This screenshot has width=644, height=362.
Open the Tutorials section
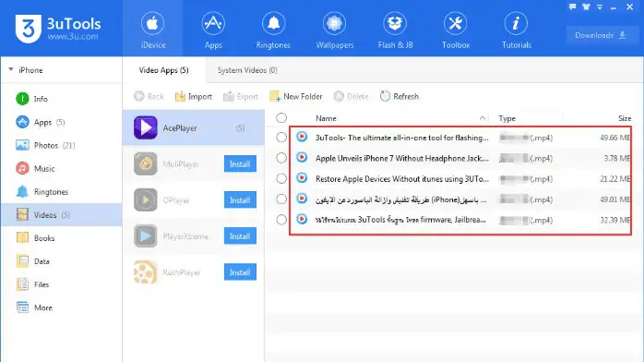517,30
